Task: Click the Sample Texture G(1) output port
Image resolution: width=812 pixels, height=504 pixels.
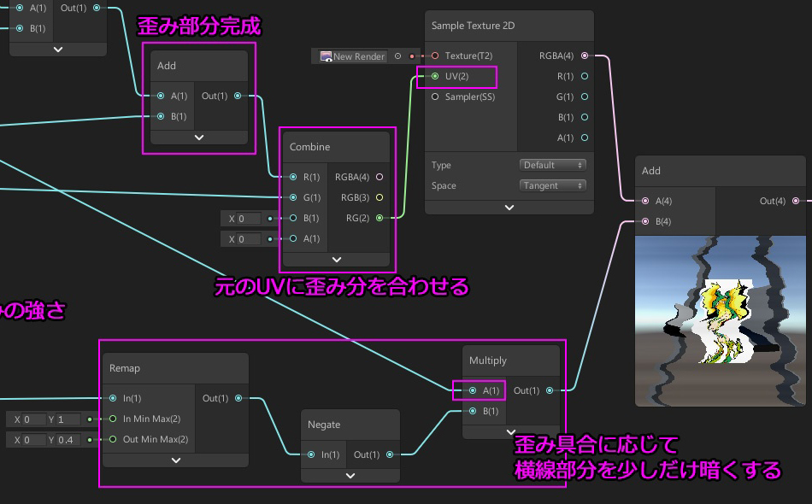Action: (585, 97)
